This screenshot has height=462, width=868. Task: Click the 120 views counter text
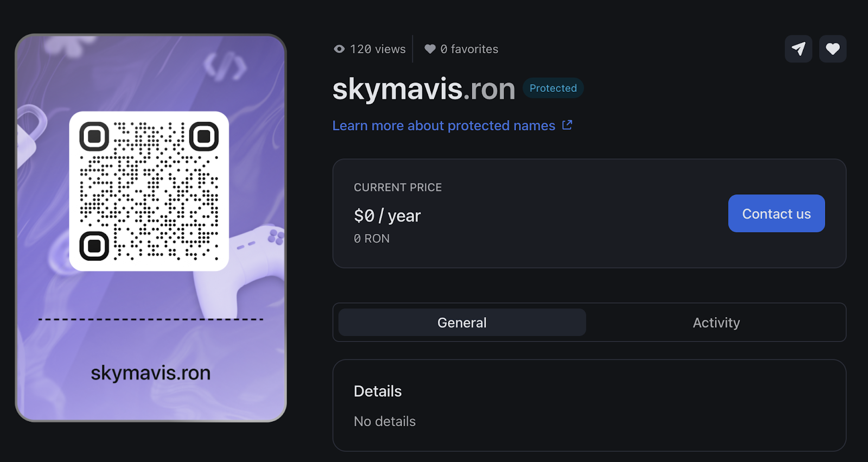point(378,49)
